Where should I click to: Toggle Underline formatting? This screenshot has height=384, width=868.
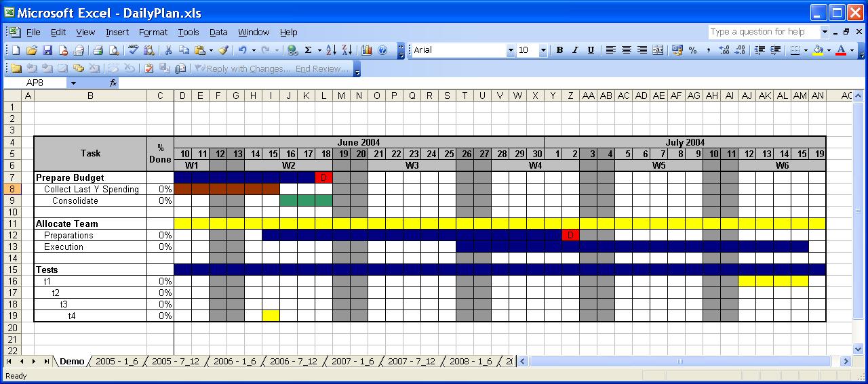click(x=591, y=50)
